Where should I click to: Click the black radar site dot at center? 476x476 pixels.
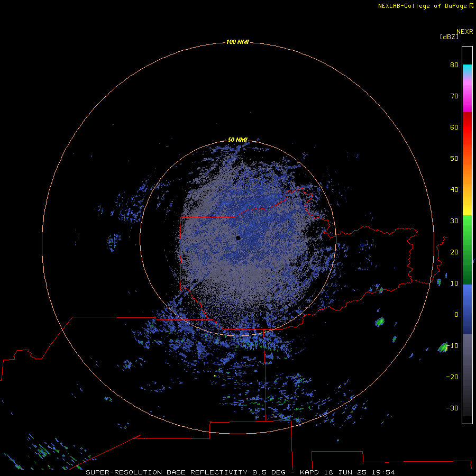(x=238, y=238)
